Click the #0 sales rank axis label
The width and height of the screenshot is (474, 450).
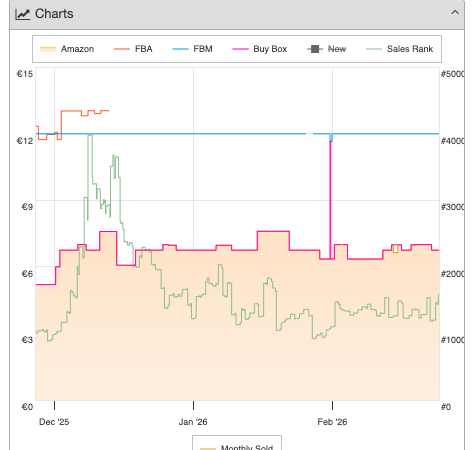click(x=446, y=407)
